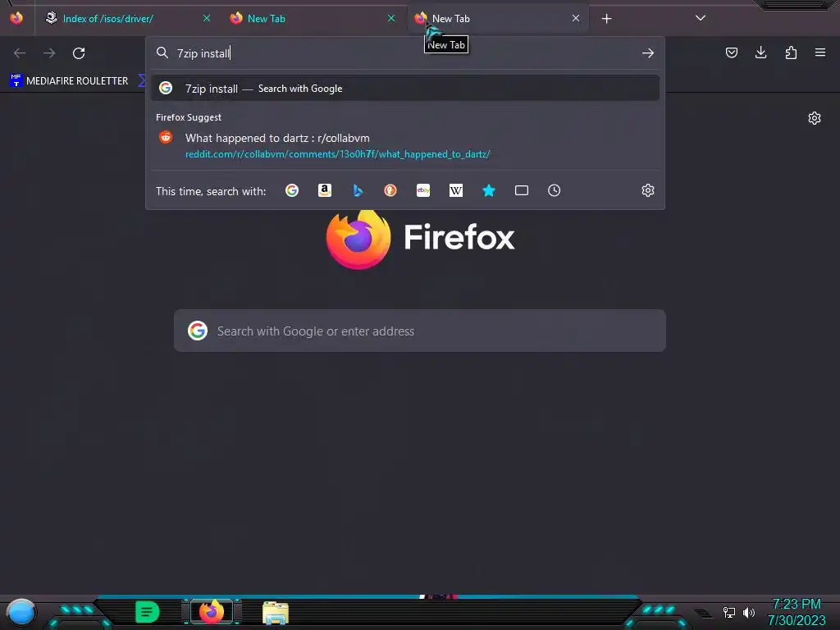
Task: Search in open Tabs icon
Action: 521,190
